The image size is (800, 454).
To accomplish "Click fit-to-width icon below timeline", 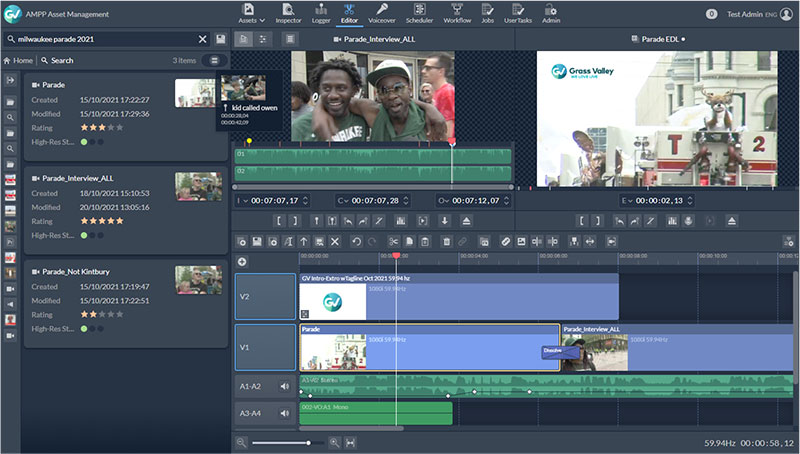I will [x=350, y=443].
